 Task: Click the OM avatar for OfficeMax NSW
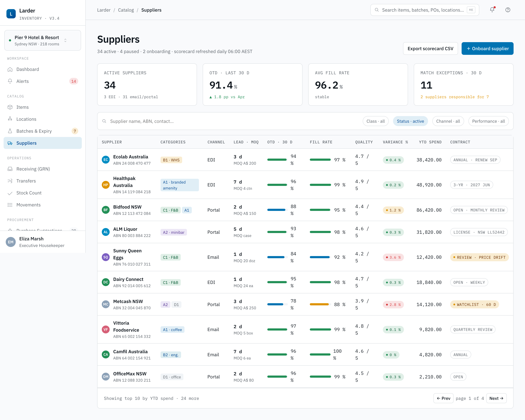coord(106,377)
